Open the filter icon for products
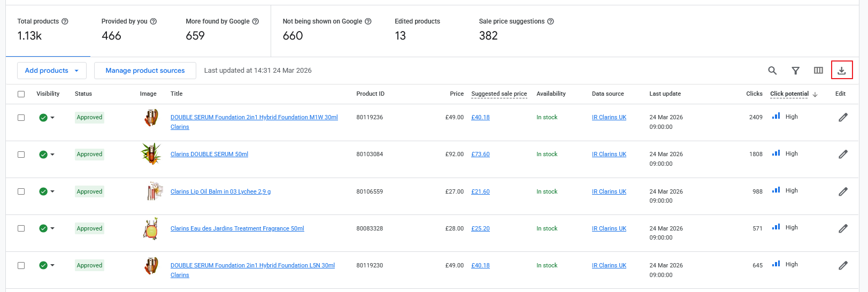This screenshot has height=292, width=868. (x=795, y=71)
